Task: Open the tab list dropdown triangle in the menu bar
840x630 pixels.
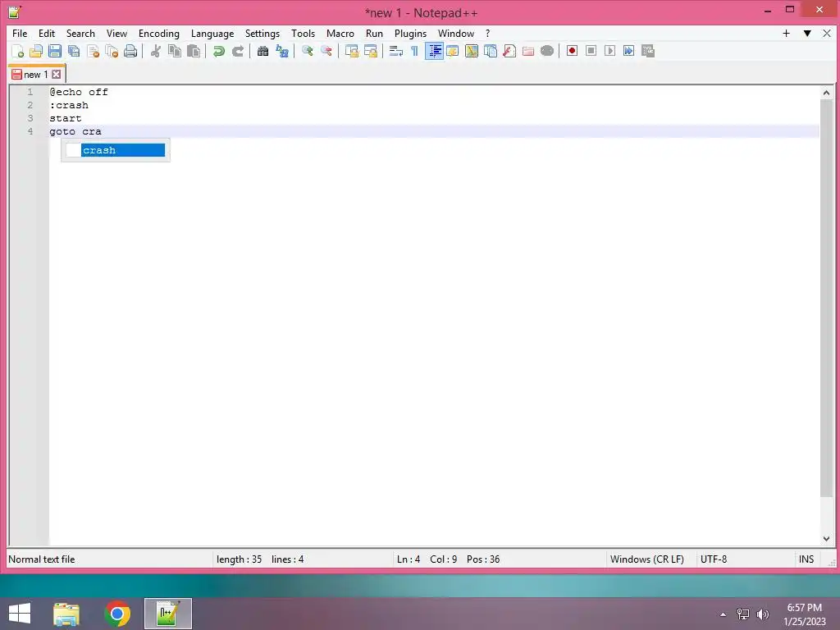Action: [807, 33]
